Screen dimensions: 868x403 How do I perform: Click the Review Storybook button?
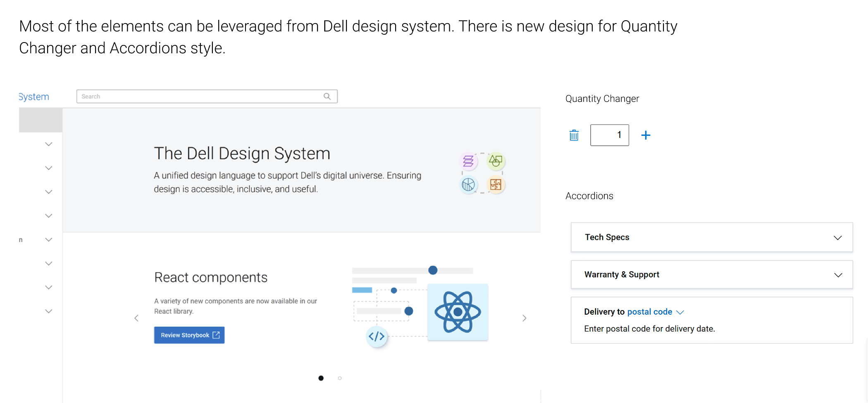coord(189,335)
